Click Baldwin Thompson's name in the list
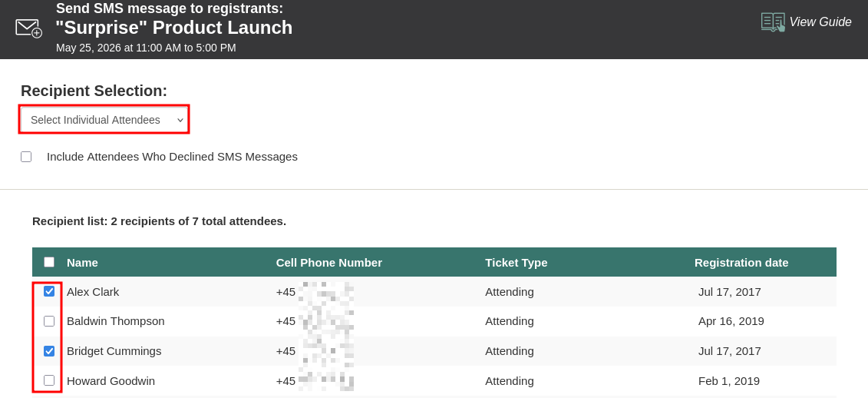868x398 pixels. [x=115, y=321]
